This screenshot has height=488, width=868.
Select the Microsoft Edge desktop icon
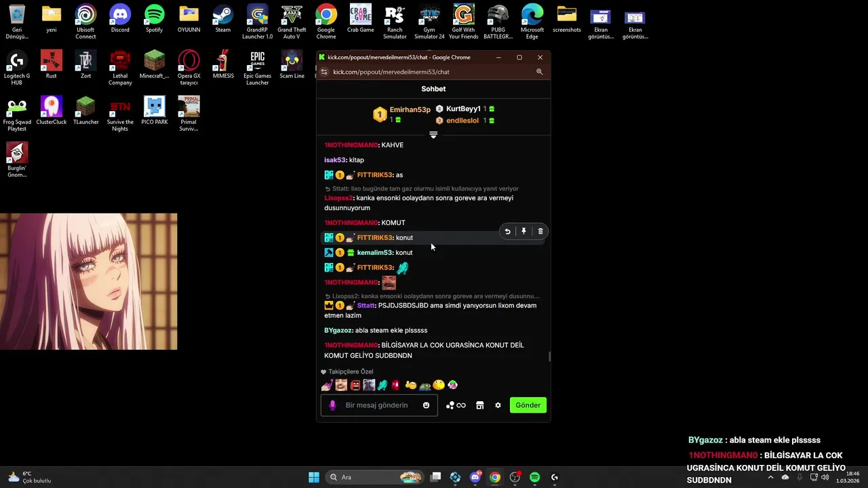pyautogui.click(x=532, y=22)
